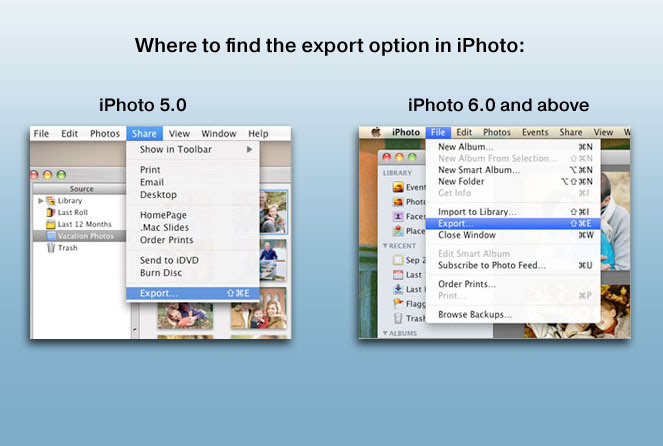Image resolution: width=663 pixels, height=446 pixels.
Task: Choose Order Prints... in File menu
Action: [x=513, y=284]
